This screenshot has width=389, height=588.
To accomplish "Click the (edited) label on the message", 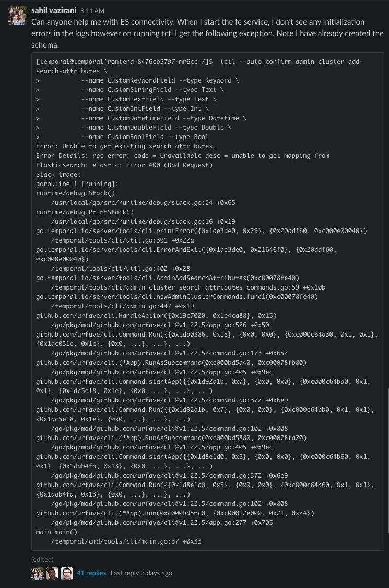I will [43, 559].
